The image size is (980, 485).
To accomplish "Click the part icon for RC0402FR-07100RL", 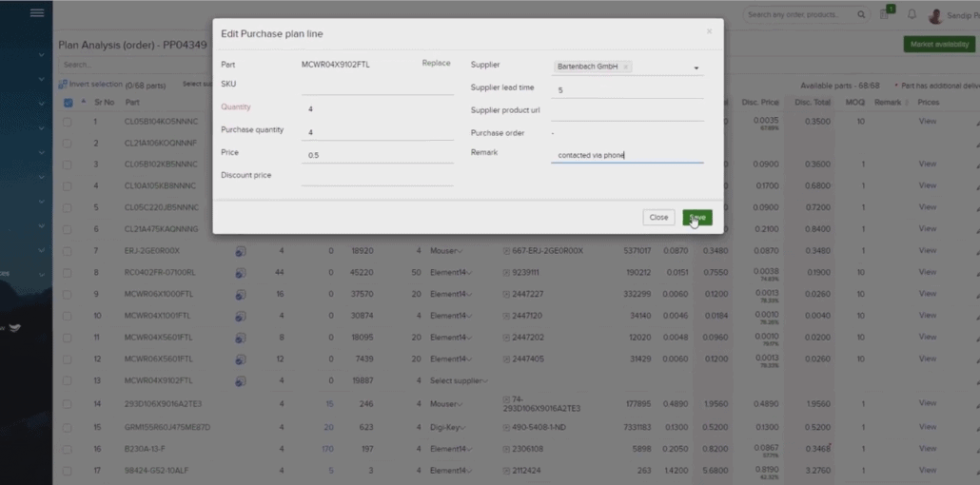I will (x=241, y=273).
